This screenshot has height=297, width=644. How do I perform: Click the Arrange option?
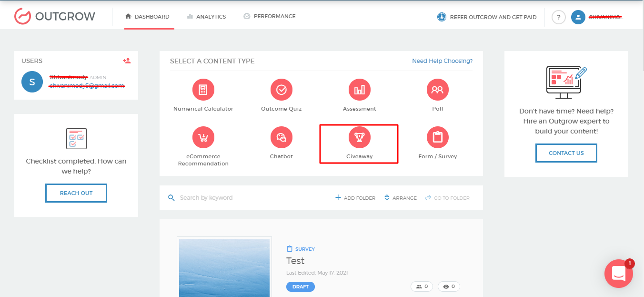(x=400, y=198)
